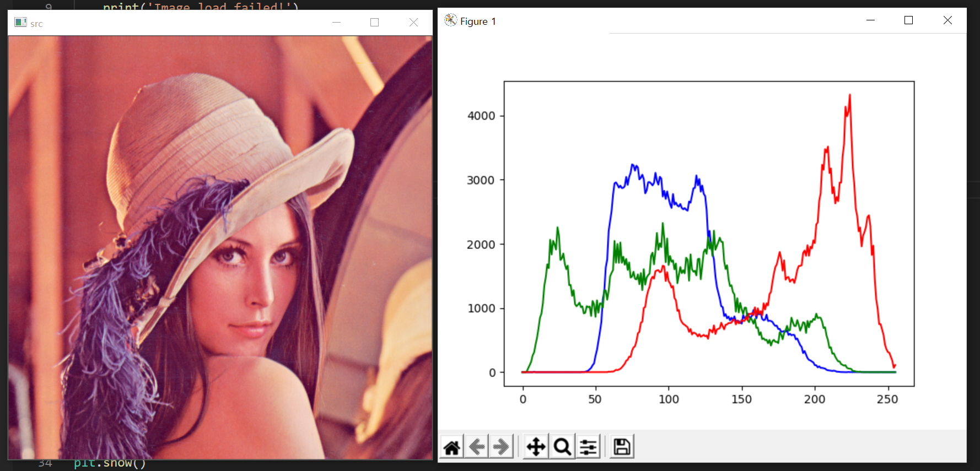
Task: Click the y-axis label 2000
Action: [481, 245]
